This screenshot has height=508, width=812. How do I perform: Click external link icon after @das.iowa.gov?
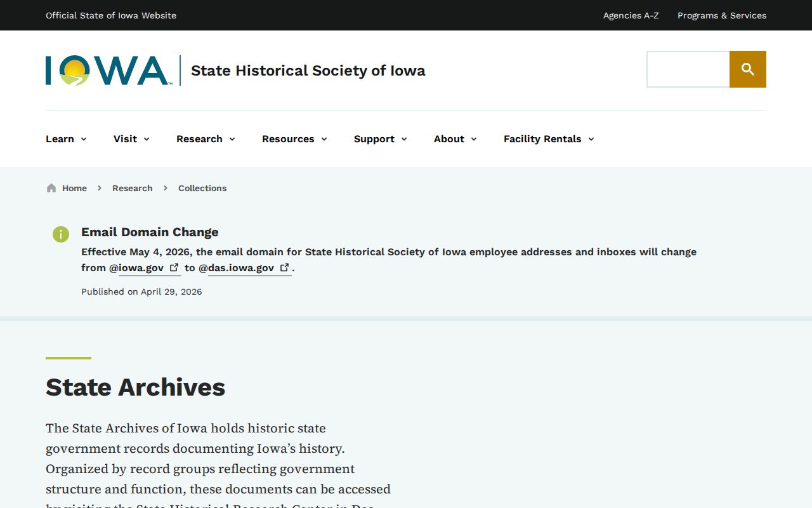285,267
